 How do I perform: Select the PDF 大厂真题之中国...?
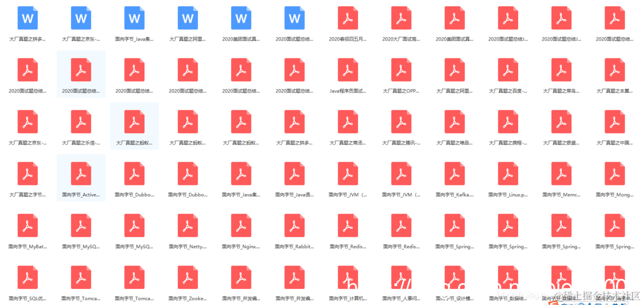tap(615, 122)
